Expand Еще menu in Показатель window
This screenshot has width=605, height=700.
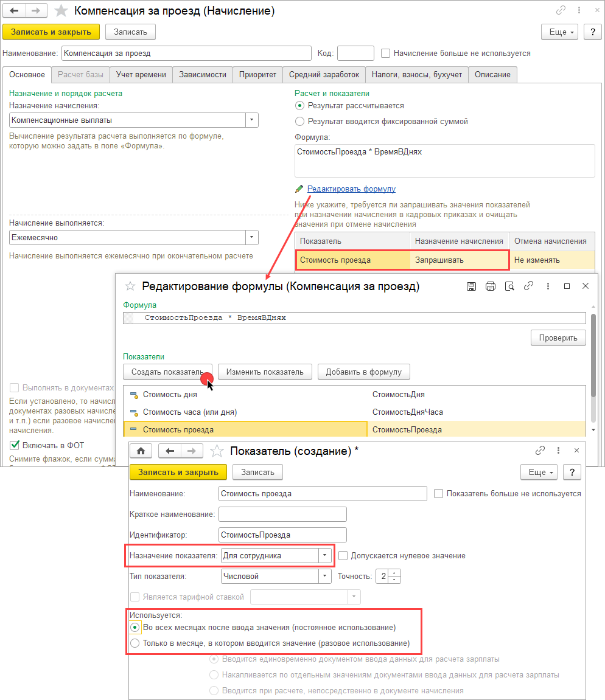pos(539,472)
